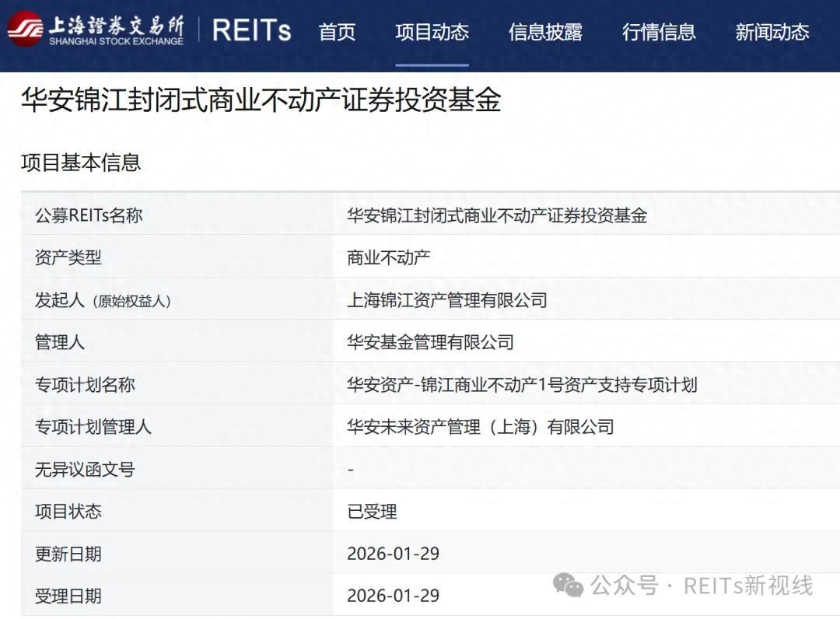
Task: Open the 新闻动态 section
Action: tap(772, 33)
